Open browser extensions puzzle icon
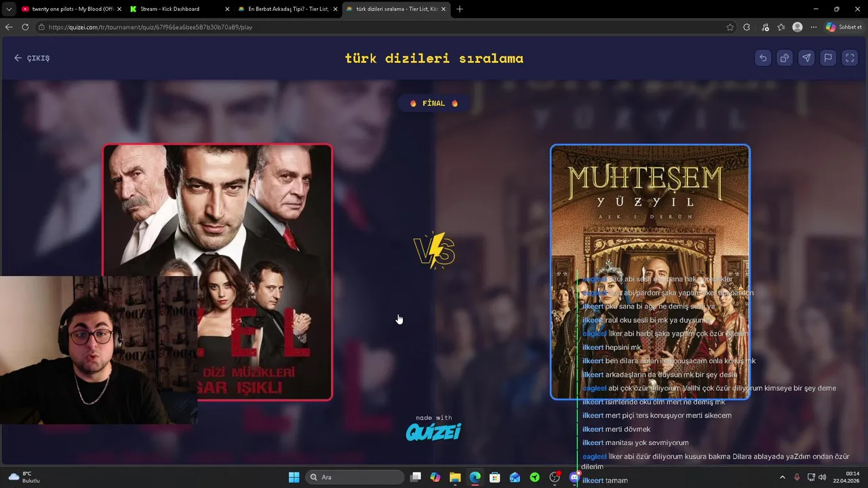 tap(747, 27)
